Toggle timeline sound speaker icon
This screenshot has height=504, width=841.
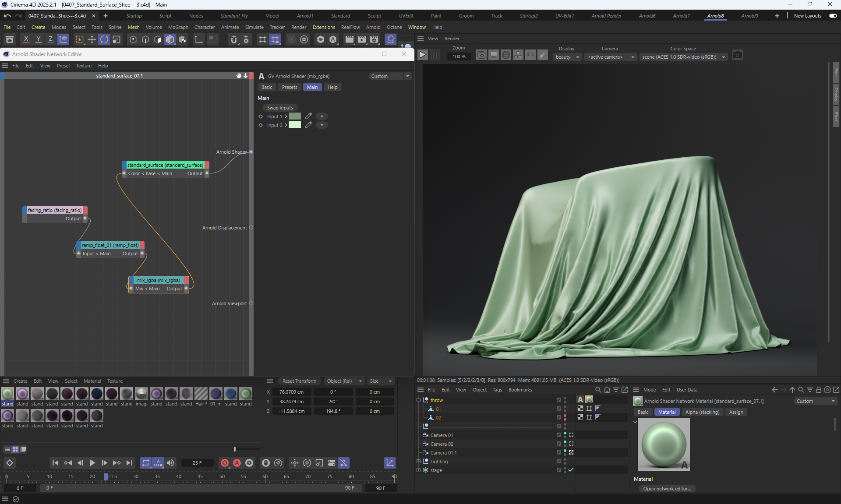(170, 463)
